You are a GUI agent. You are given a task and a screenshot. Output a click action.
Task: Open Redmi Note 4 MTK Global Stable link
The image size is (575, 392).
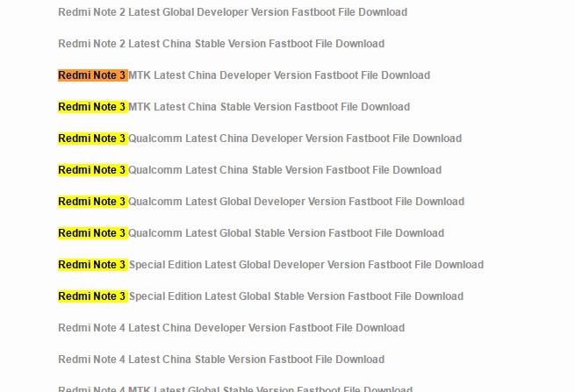(235, 388)
